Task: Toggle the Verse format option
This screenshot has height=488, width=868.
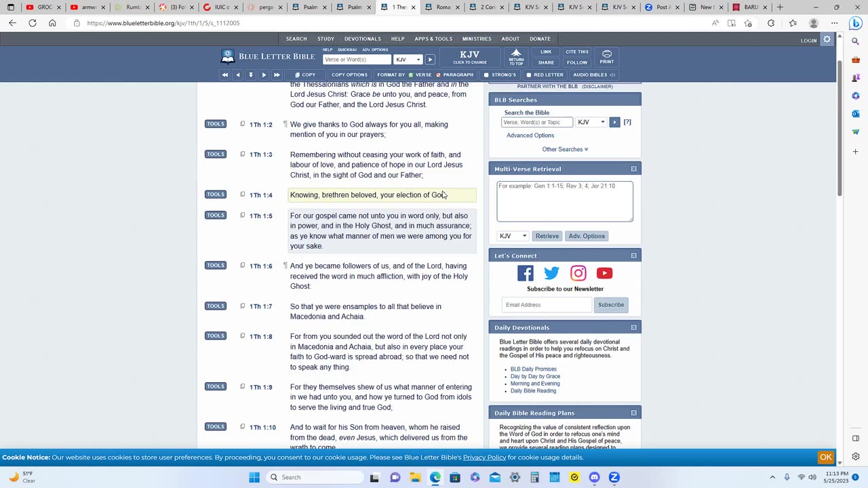Action: pyautogui.click(x=420, y=75)
